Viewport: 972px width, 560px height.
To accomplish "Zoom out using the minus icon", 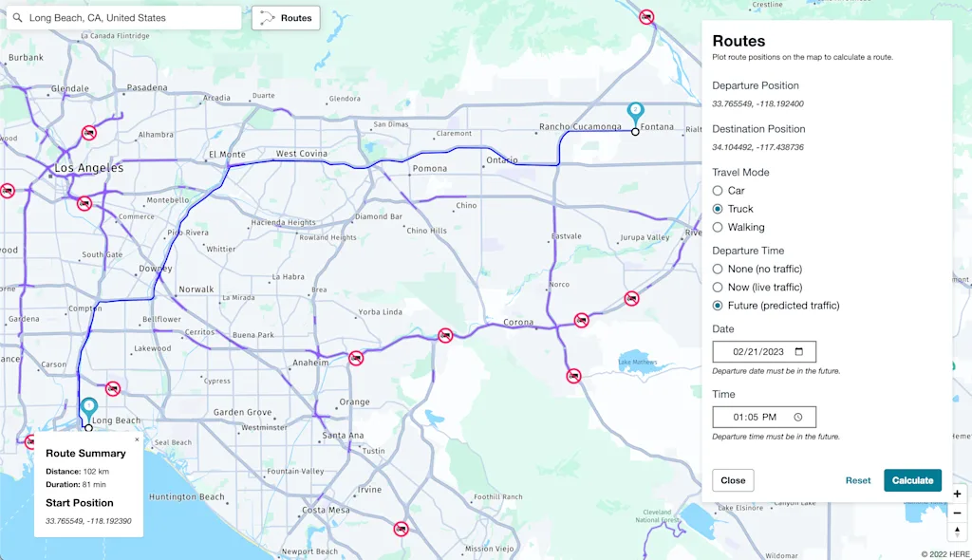I will (957, 513).
